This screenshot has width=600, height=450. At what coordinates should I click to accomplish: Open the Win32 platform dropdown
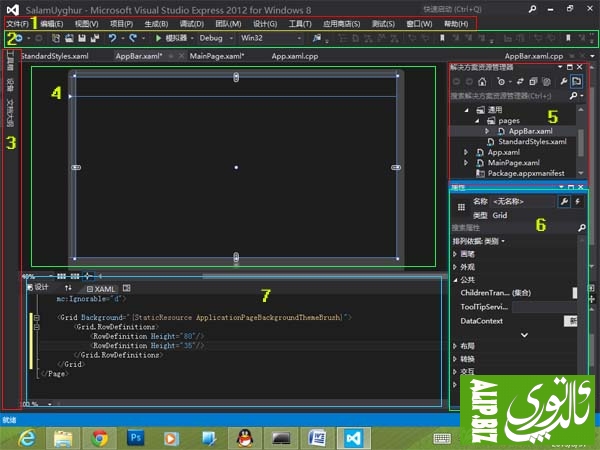tap(271, 38)
